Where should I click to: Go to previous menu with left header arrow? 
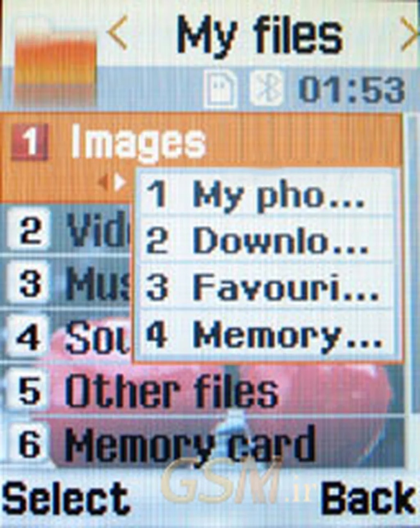pyautogui.click(x=118, y=34)
